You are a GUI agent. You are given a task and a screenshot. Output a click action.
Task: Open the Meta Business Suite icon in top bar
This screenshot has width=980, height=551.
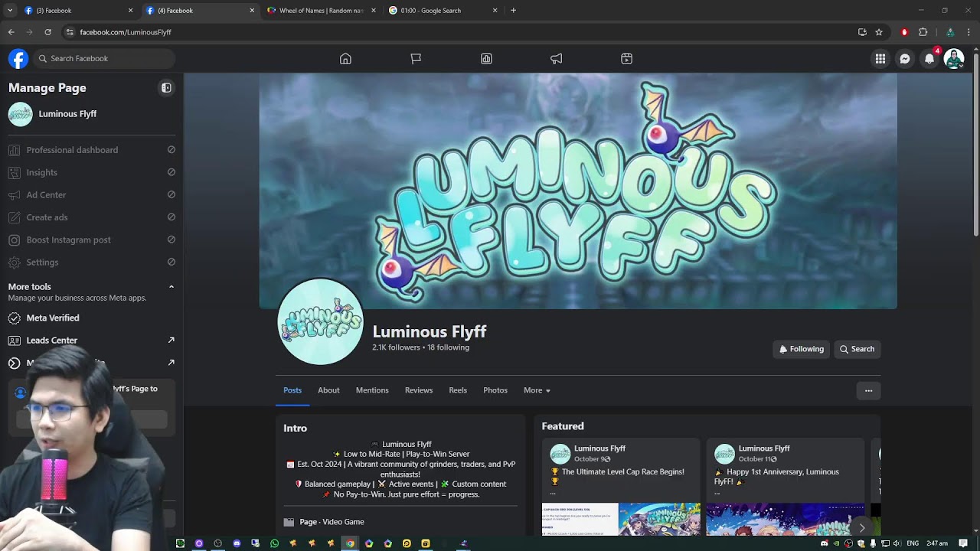tap(626, 59)
